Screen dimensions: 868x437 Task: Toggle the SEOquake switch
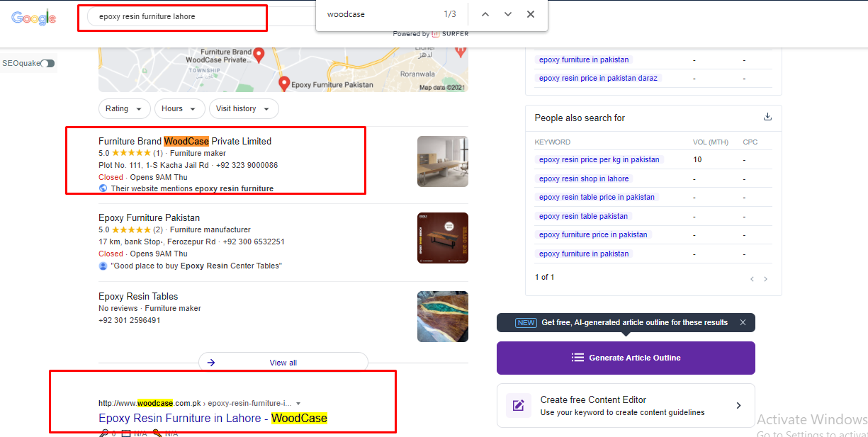click(47, 64)
